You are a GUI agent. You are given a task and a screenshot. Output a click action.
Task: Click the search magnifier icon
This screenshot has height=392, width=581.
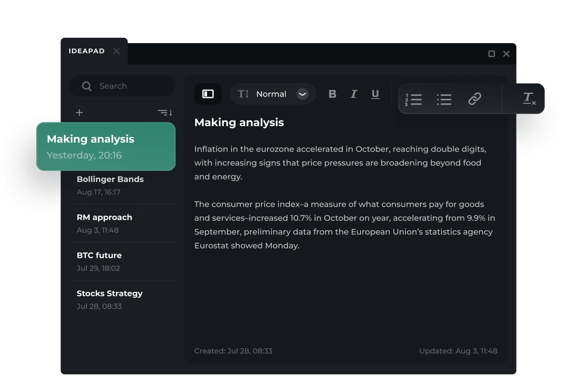87,86
